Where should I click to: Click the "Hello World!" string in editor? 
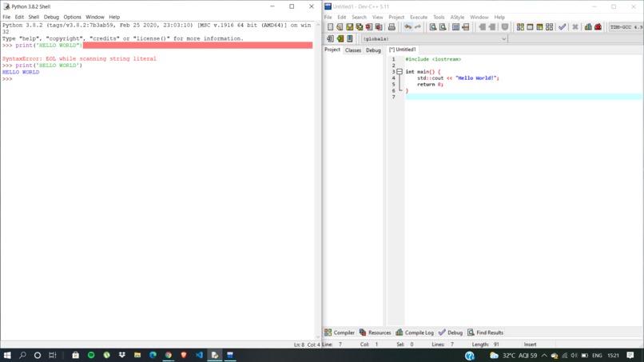click(x=476, y=78)
